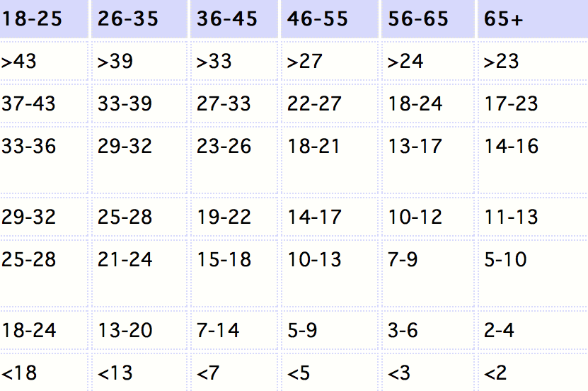The width and height of the screenshot is (588, 391).
Task: Select the 14-16 cell
Action: click(x=533, y=160)
